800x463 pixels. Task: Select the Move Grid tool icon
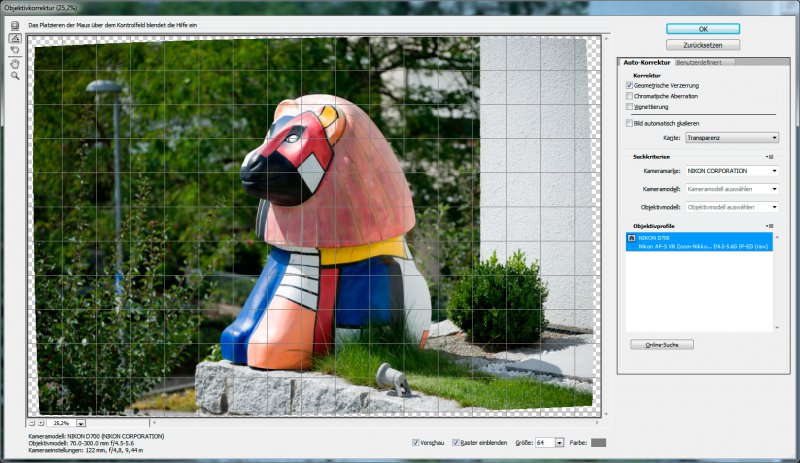coord(15,50)
